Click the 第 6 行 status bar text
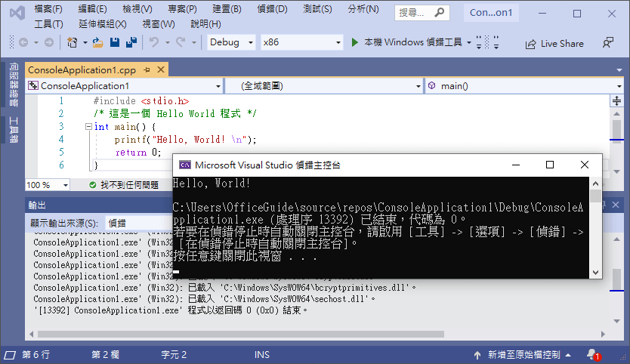Viewport: 630px width, 364px height. (x=36, y=355)
